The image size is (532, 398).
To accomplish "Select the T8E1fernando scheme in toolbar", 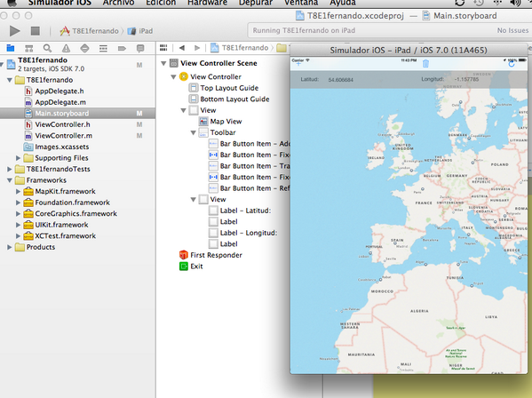I will point(89,31).
